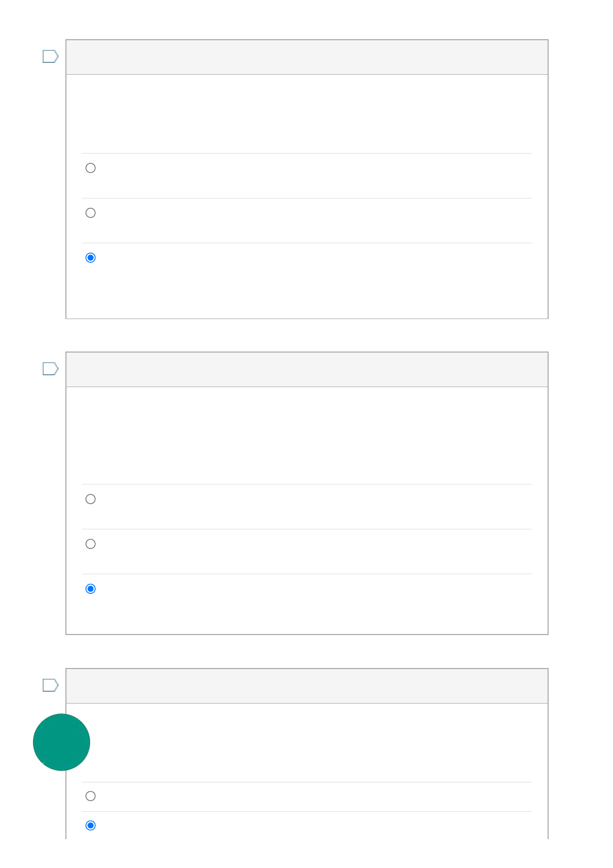613x868 pixels.
Task: Select the first answer option in question one
Action: (91, 168)
